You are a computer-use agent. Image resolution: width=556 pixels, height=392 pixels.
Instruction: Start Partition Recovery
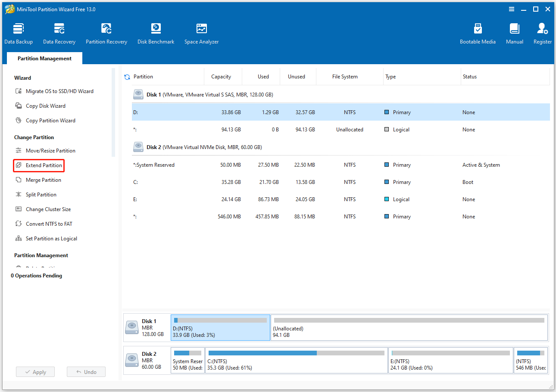(106, 32)
